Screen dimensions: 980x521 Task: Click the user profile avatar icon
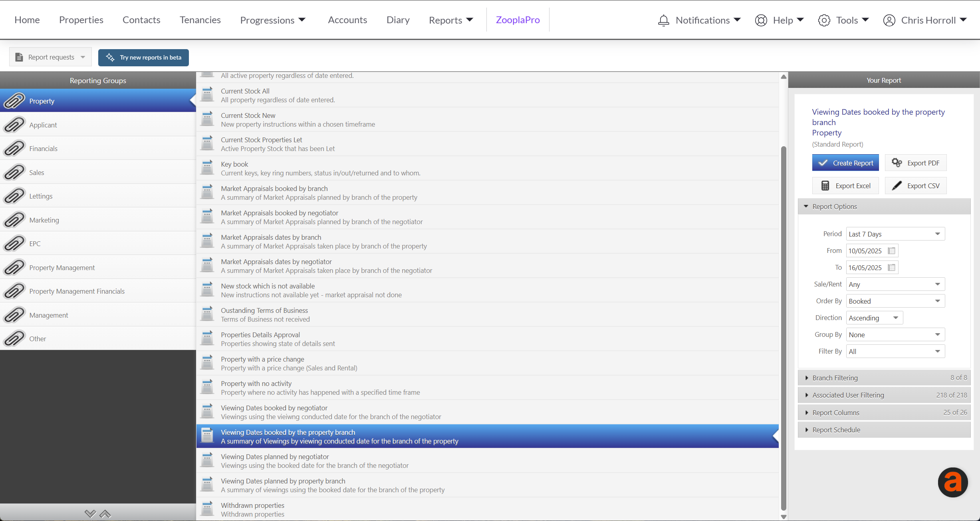pos(889,20)
